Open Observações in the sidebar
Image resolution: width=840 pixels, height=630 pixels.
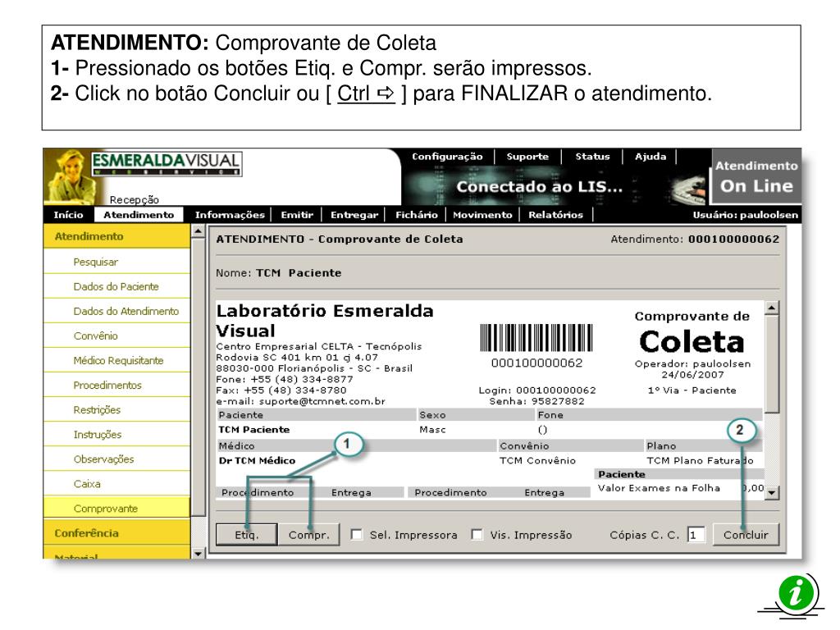point(116,459)
